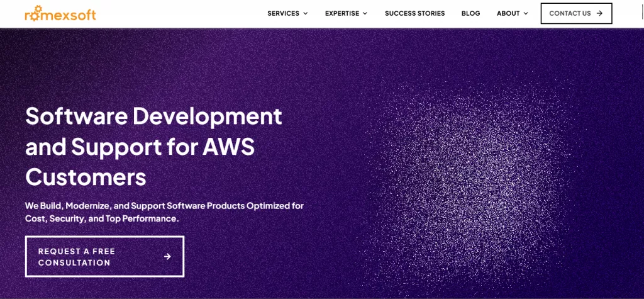Expand the Expertise dropdown chevron

(x=365, y=14)
